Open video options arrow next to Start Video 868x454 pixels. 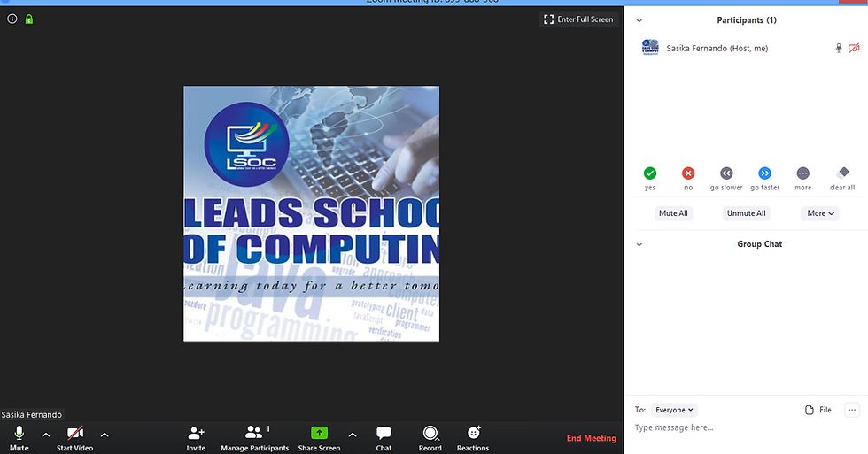coord(105,435)
